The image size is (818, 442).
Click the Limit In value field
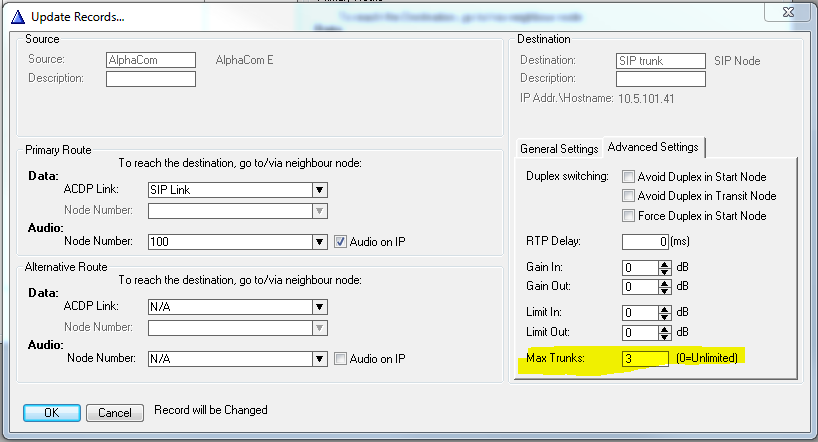(x=640, y=313)
